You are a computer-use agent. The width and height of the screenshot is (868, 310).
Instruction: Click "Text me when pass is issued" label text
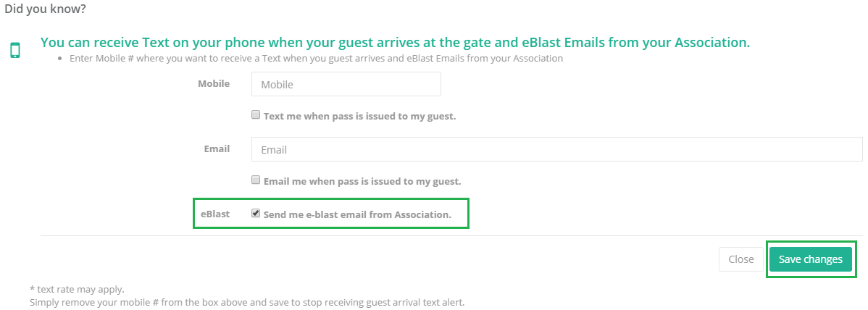coord(359,116)
